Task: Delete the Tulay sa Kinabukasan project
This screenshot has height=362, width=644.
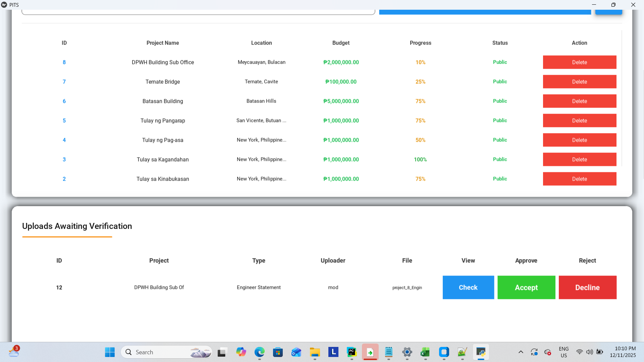Action: click(580, 179)
